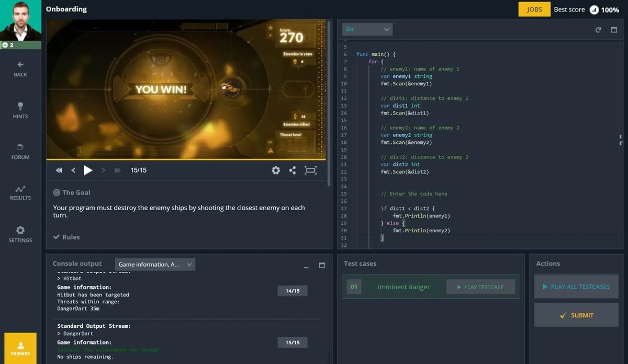628x364 pixels.
Task: Open the Hints lightbulb
Action: coord(20,110)
